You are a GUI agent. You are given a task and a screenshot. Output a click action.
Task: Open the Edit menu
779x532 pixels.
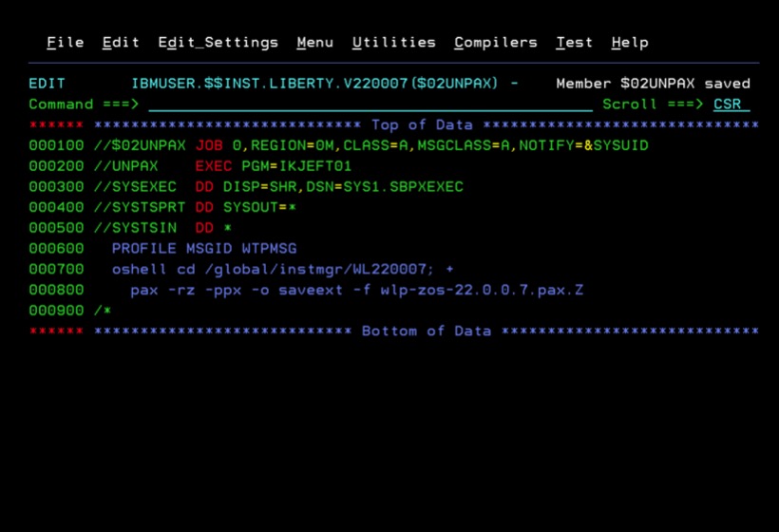click(121, 43)
